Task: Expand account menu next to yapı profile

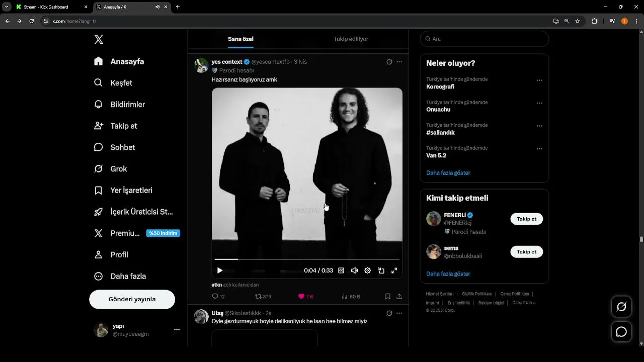Action: click(177, 330)
